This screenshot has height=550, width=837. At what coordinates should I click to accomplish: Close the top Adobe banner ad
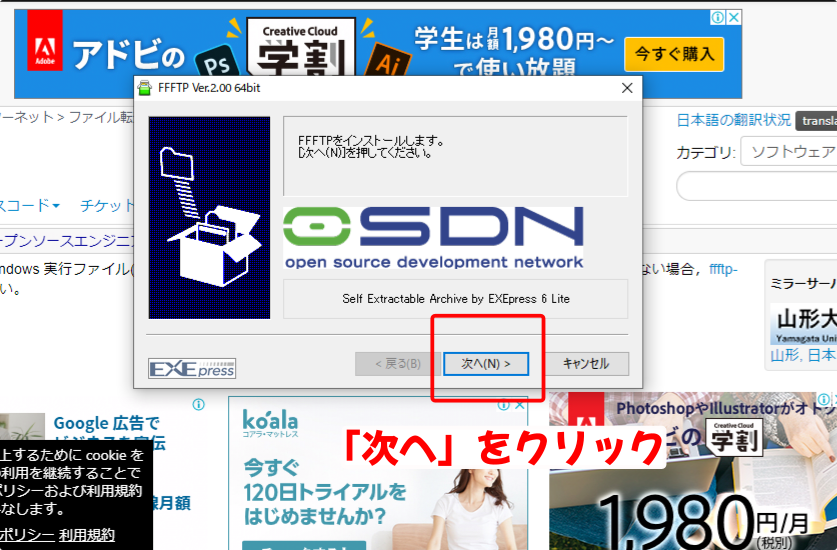(734, 18)
